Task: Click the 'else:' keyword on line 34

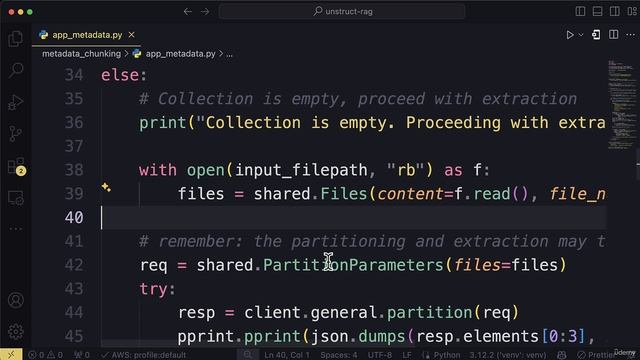Action: tap(124, 75)
